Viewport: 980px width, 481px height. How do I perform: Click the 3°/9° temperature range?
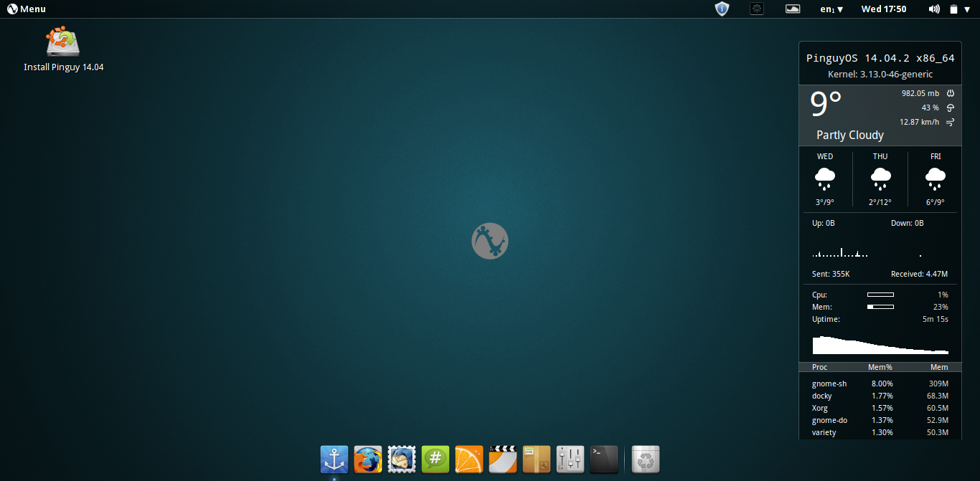pyautogui.click(x=824, y=202)
